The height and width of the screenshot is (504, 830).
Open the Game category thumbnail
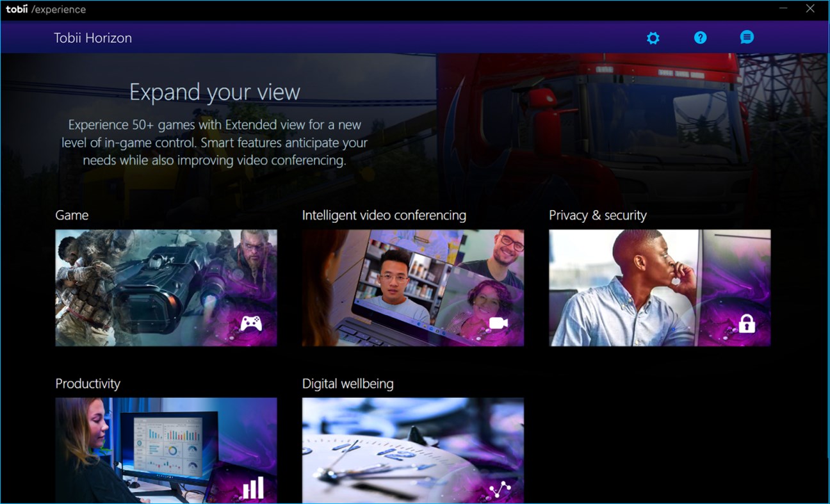166,287
